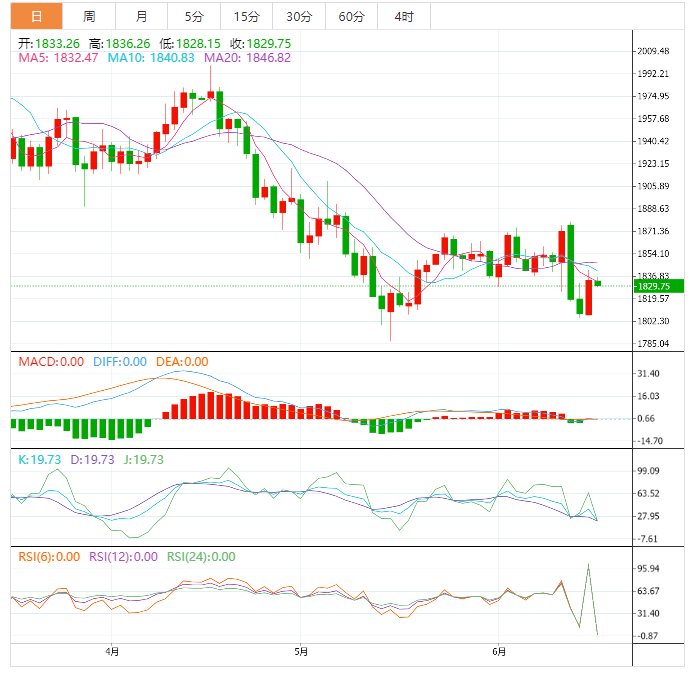Click the K:19.73 indicator value
The height and width of the screenshot is (677, 692).
pos(40,460)
